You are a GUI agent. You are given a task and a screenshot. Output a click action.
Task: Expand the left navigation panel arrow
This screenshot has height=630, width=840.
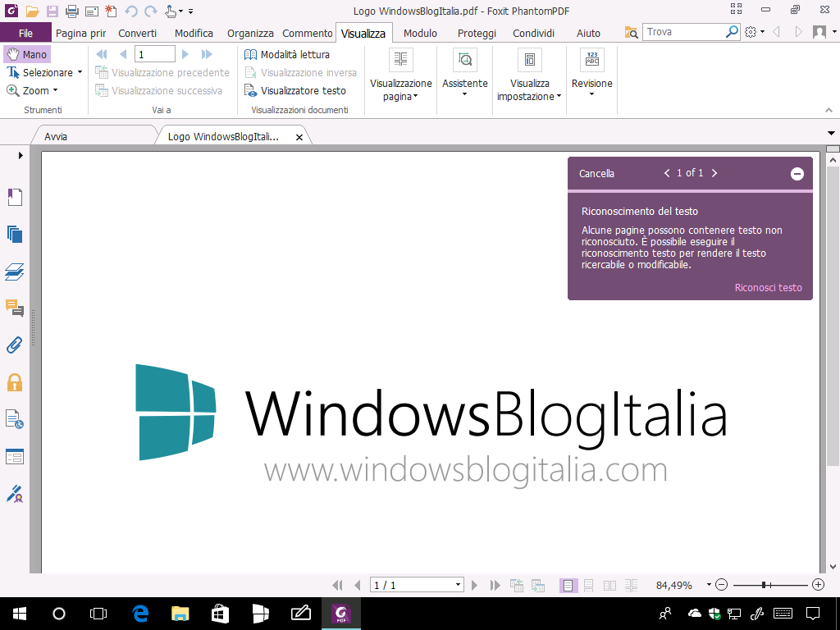pos(21,155)
